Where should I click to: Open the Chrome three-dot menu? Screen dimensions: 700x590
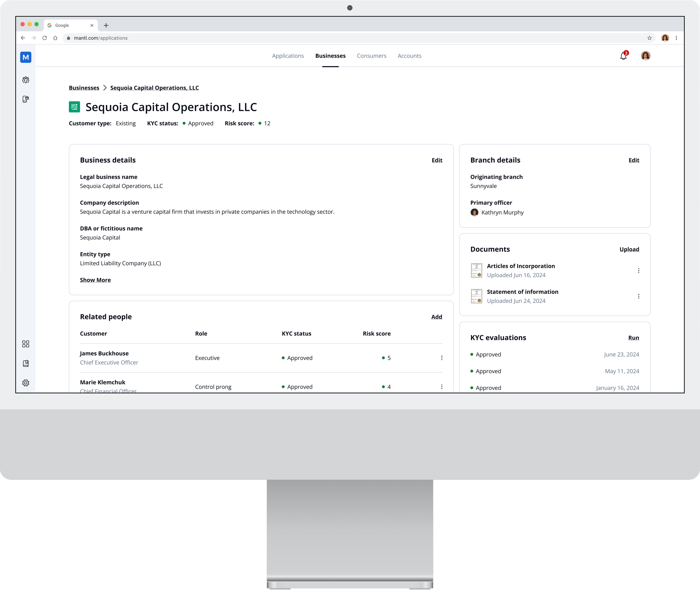[676, 38]
